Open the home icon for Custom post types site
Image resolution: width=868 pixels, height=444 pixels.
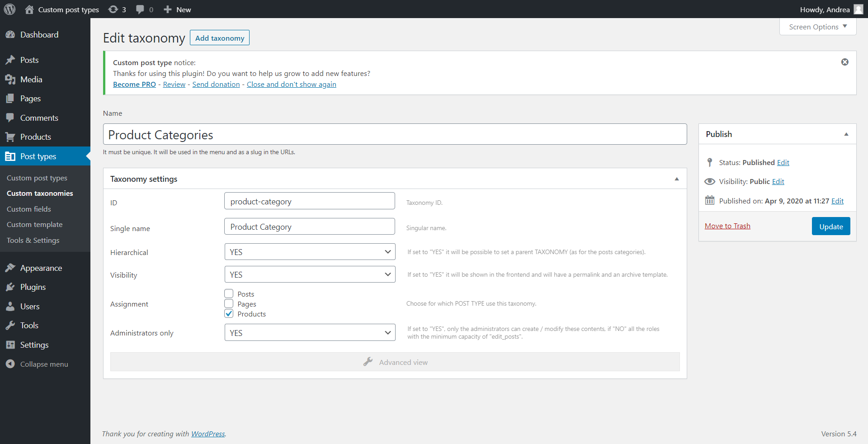pos(29,9)
